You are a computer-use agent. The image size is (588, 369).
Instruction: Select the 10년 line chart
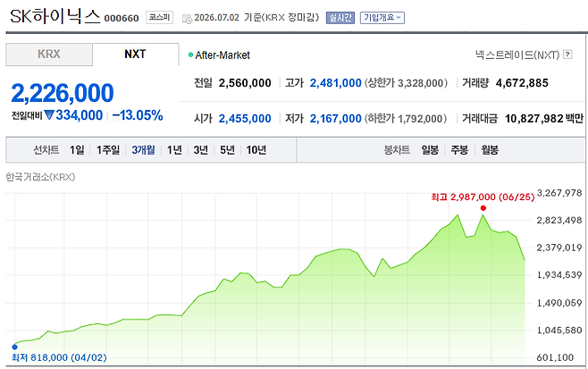click(x=256, y=150)
